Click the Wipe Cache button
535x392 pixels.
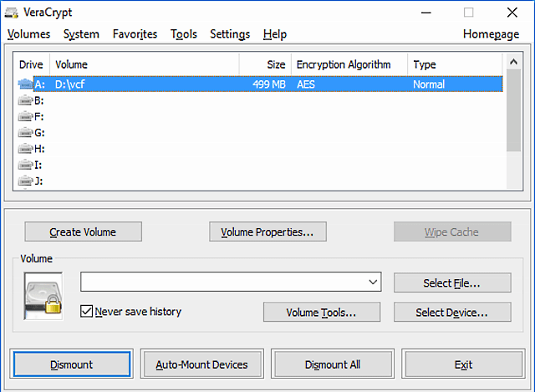coord(452,232)
